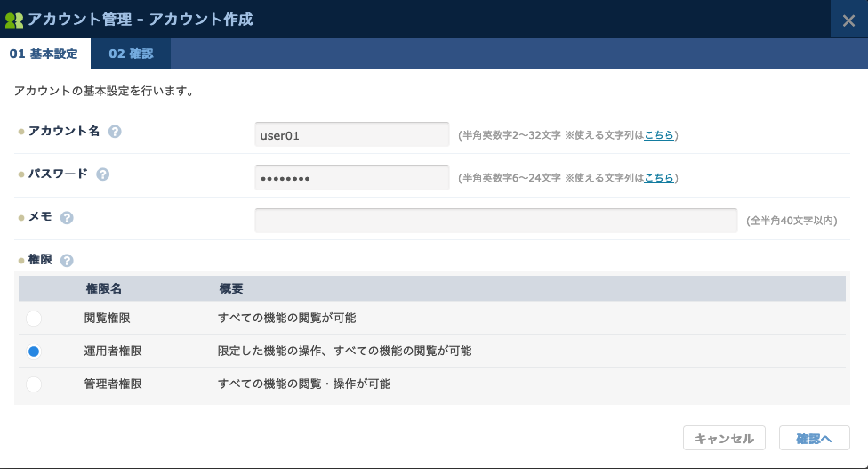868x469 pixels.
Task: Click into the password input field
Action: click(351, 178)
